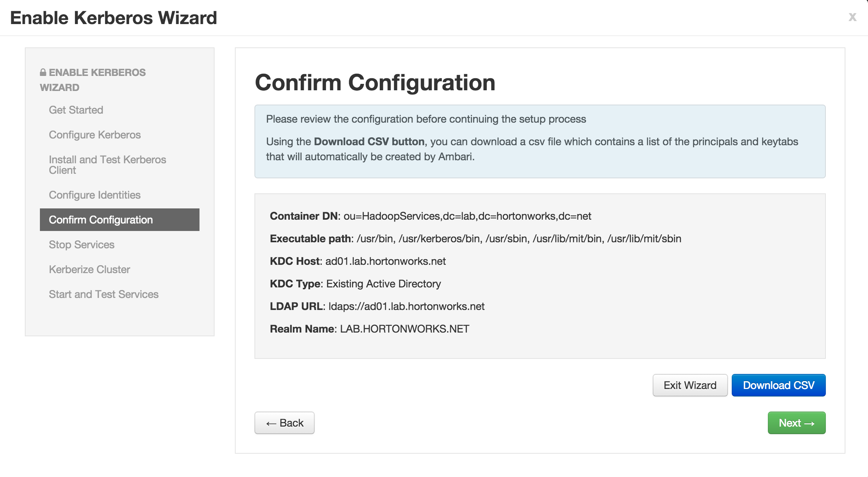Image resolution: width=868 pixels, height=477 pixels.
Task: Click the bold Download CSV button text in the info box
Action: (369, 141)
